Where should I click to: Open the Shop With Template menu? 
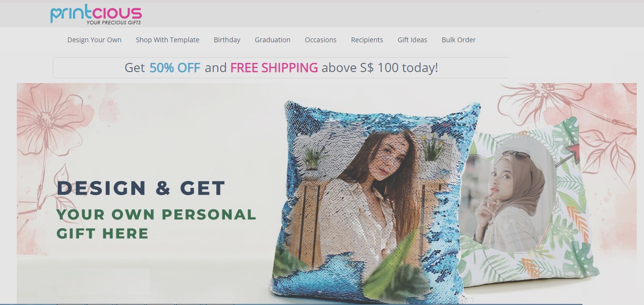tap(167, 40)
